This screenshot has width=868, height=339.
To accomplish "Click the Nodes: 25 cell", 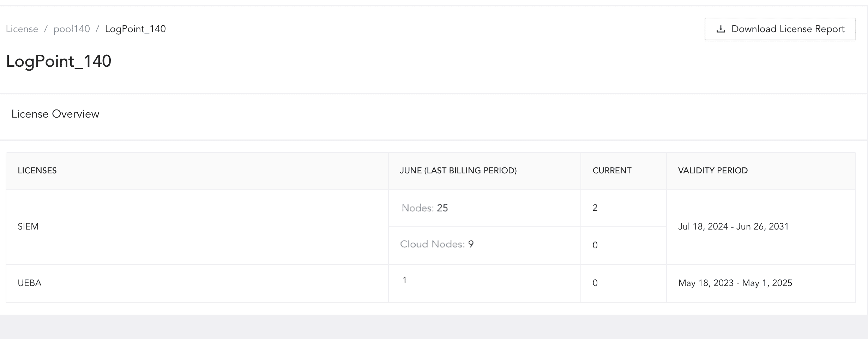I will [x=425, y=208].
